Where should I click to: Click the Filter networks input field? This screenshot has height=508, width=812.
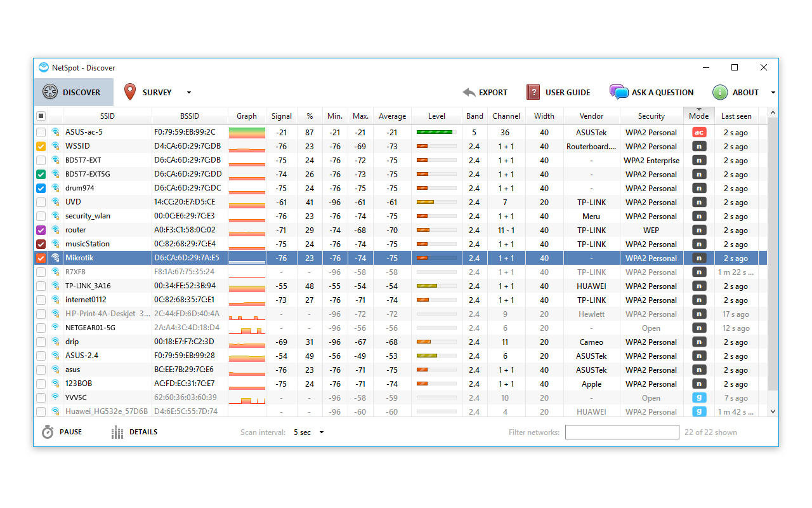[x=622, y=432]
